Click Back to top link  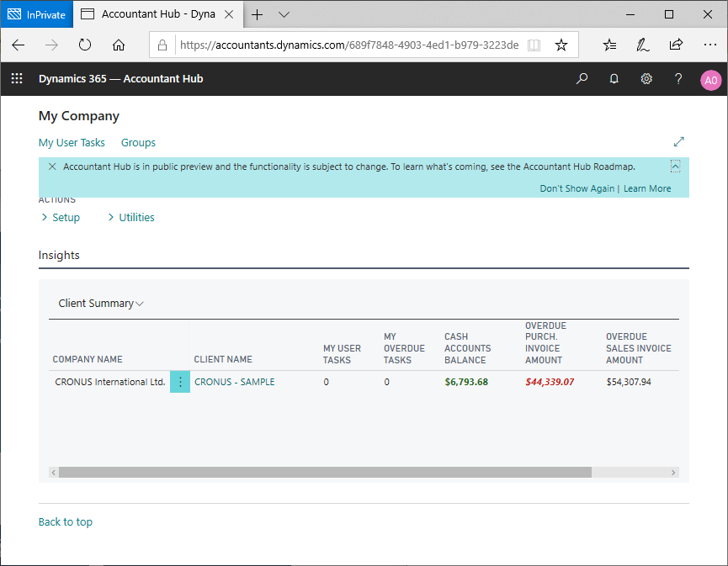(66, 522)
